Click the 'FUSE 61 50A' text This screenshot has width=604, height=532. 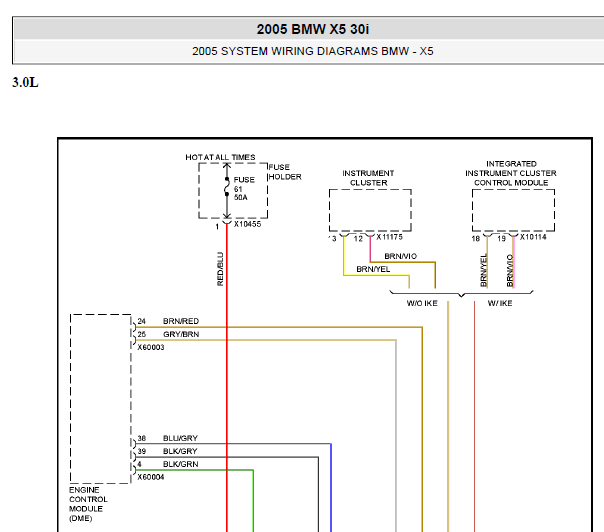[x=244, y=188]
